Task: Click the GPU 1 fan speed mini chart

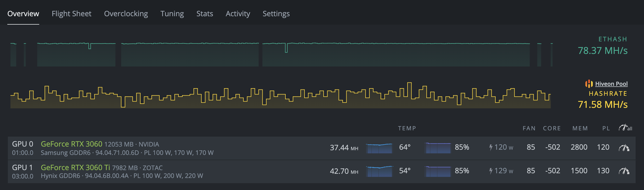Action: [x=438, y=172]
